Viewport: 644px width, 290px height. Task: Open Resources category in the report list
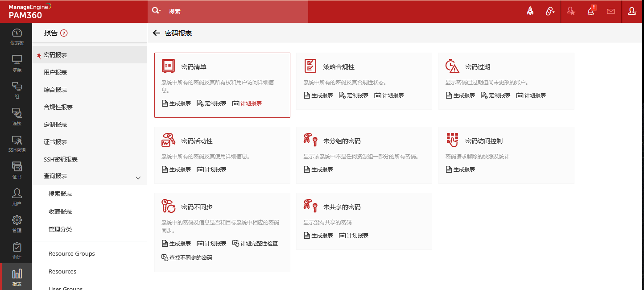click(62, 271)
